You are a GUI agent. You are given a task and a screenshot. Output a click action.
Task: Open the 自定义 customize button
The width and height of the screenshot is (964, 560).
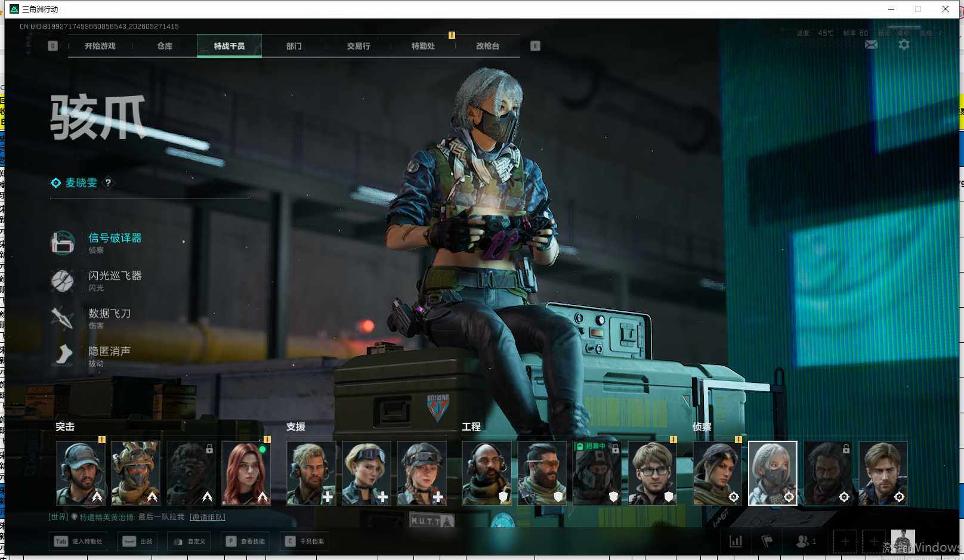point(189,542)
